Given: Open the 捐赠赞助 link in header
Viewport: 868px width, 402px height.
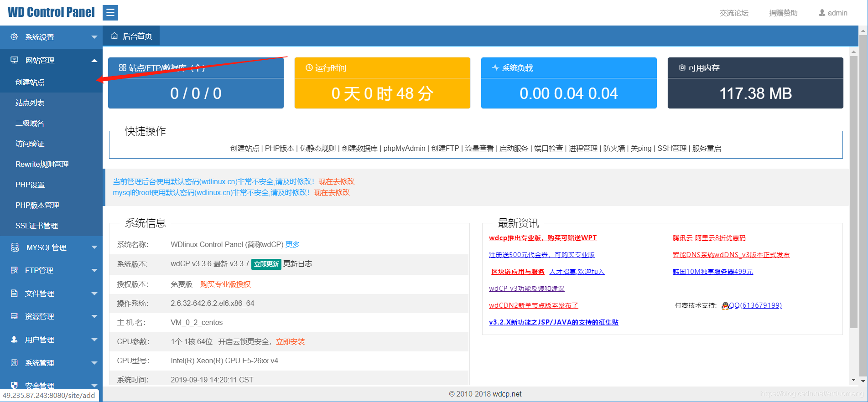Looking at the screenshot, I should [783, 13].
